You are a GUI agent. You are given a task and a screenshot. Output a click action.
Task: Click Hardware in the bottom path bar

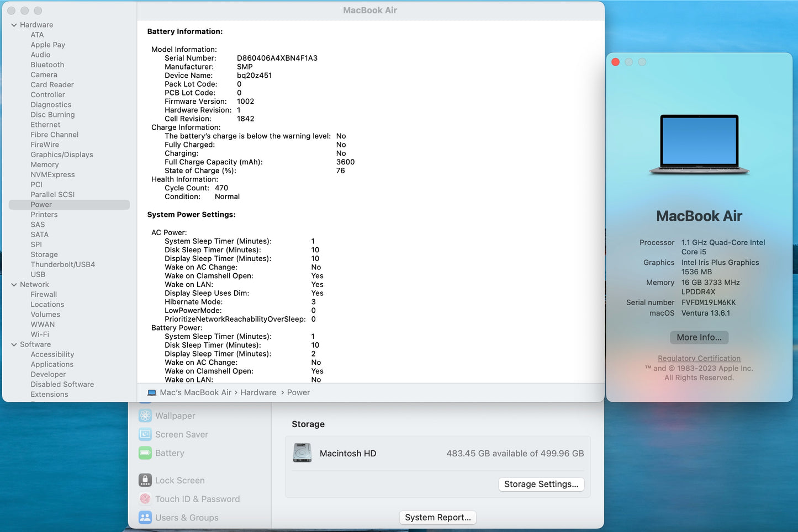tap(258, 392)
